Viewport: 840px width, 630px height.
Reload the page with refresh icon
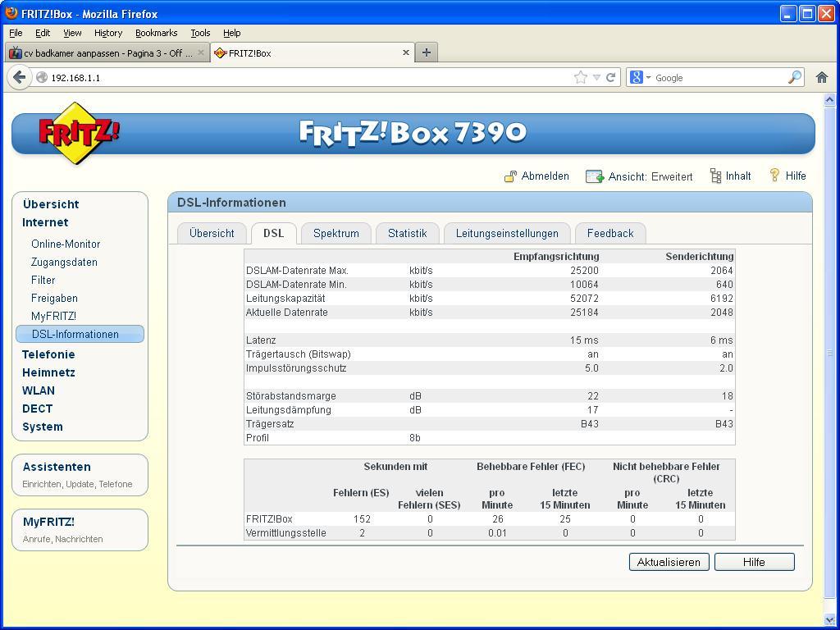tap(610, 77)
